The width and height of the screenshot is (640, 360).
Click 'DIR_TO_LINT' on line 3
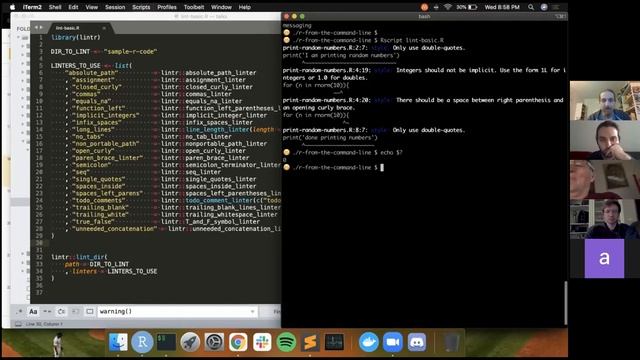tap(70, 51)
